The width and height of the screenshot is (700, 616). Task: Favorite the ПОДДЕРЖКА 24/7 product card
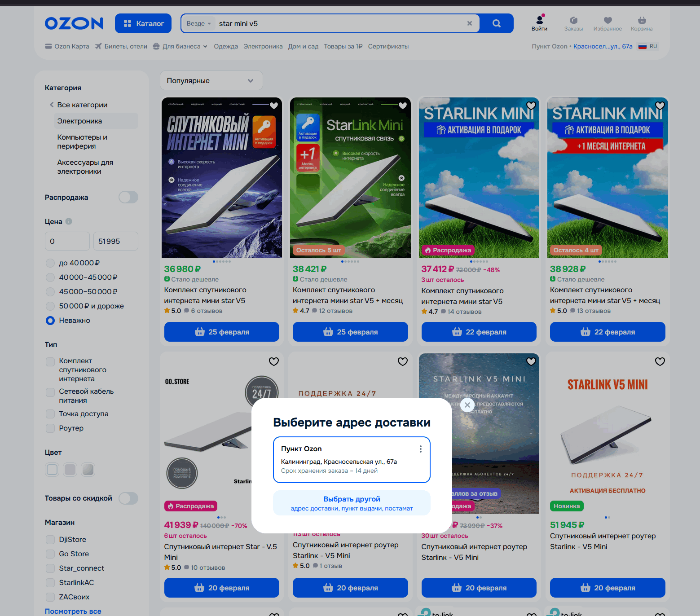pos(402,361)
